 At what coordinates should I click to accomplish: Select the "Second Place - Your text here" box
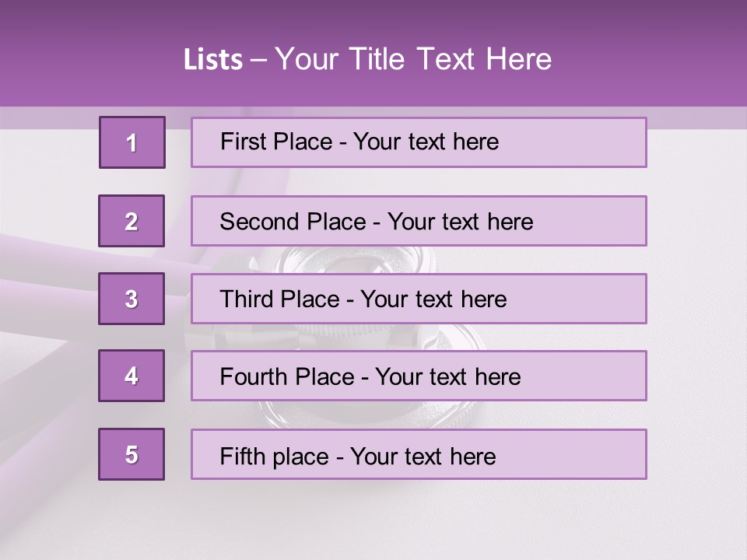click(x=419, y=221)
